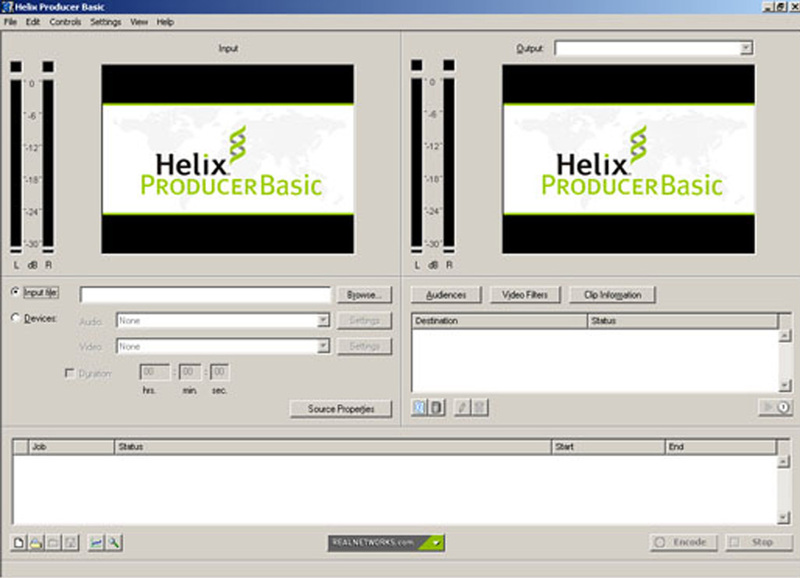
Task: Click the duration sec field
Action: (219, 372)
